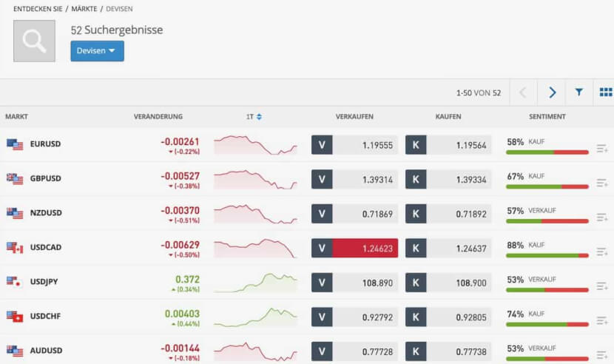Click USDCAD flag icon
614x364 pixels.
[15, 248]
